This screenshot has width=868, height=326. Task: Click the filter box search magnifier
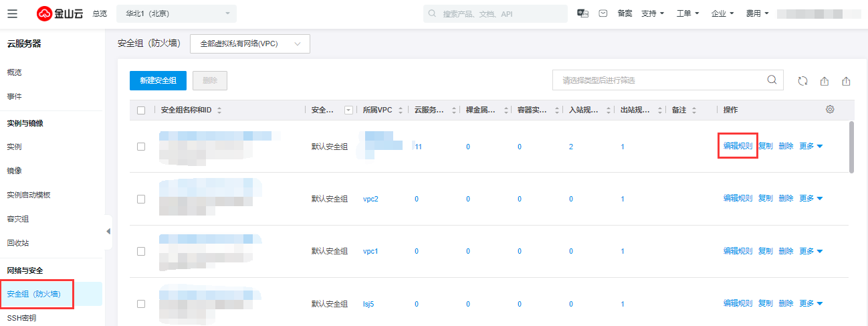coord(772,80)
